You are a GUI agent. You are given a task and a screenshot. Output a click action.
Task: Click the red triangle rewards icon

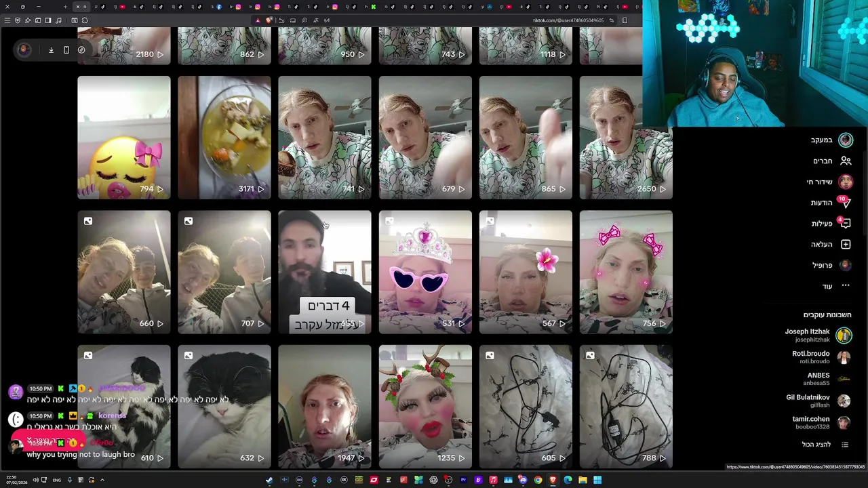click(x=258, y=20)
